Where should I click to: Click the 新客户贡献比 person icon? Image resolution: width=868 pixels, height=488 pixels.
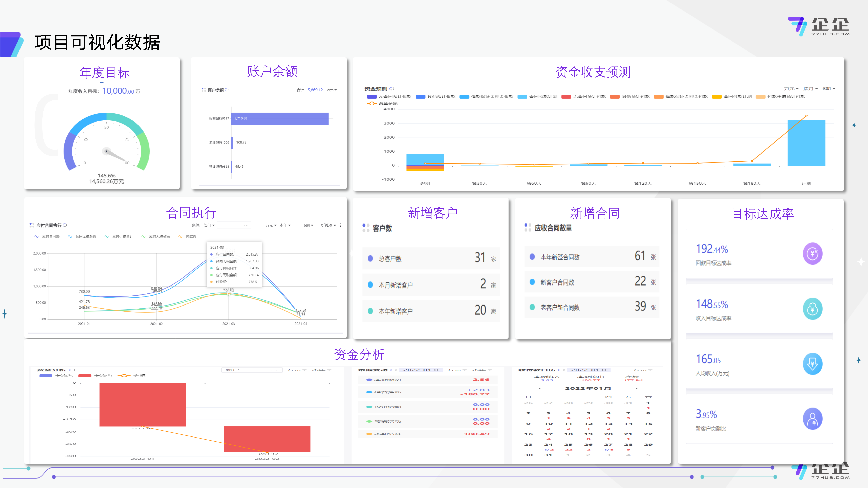tap(812, 419)
